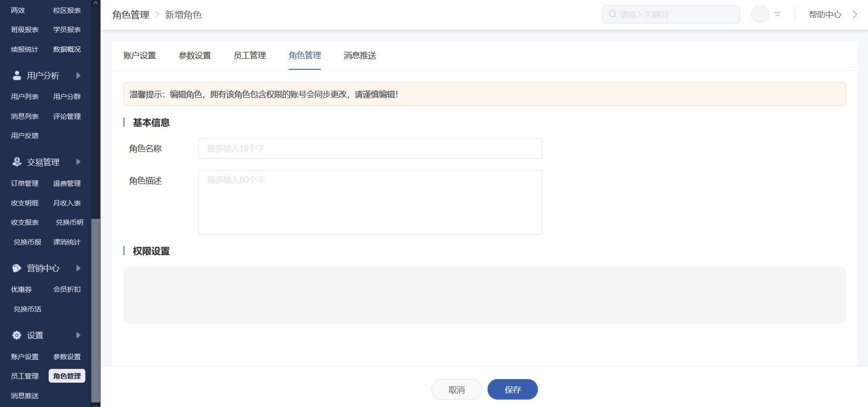868x407 pixels.
Task: Open 两效 in sidebar
Action: (18, 10)
